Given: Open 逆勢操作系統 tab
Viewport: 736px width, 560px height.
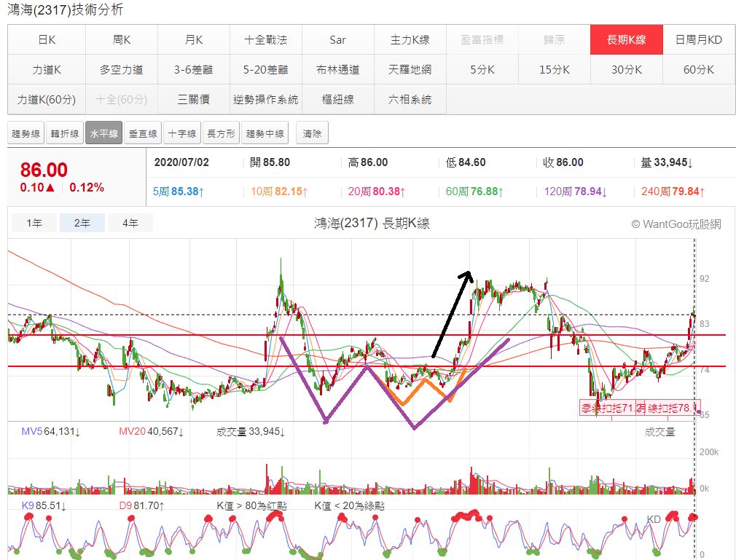Looking at the screenshot, I should (x=266, y=100).
